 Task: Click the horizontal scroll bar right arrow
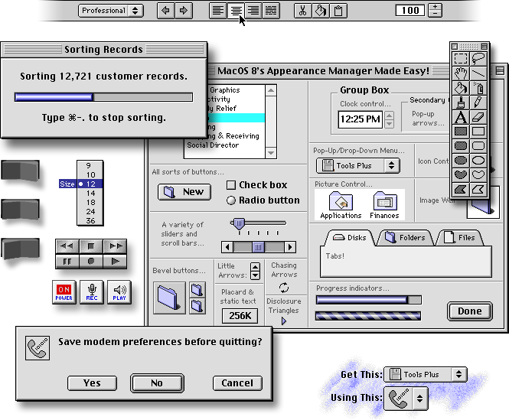coord(290,247)
